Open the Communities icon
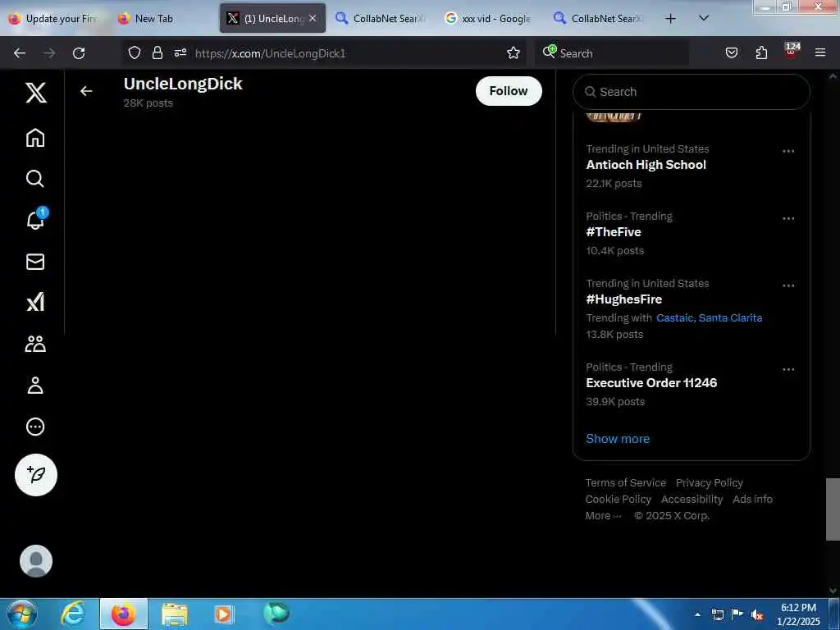The width and height of the screenshot is (840, 630). (35, 344)
